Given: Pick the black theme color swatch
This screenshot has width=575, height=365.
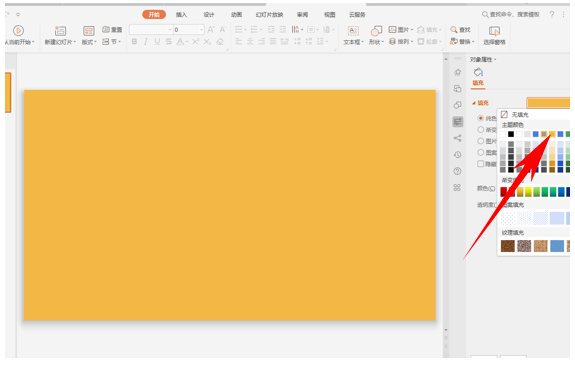Looking at the screenshot, I should pyautogui.click(x=511, y=134).
